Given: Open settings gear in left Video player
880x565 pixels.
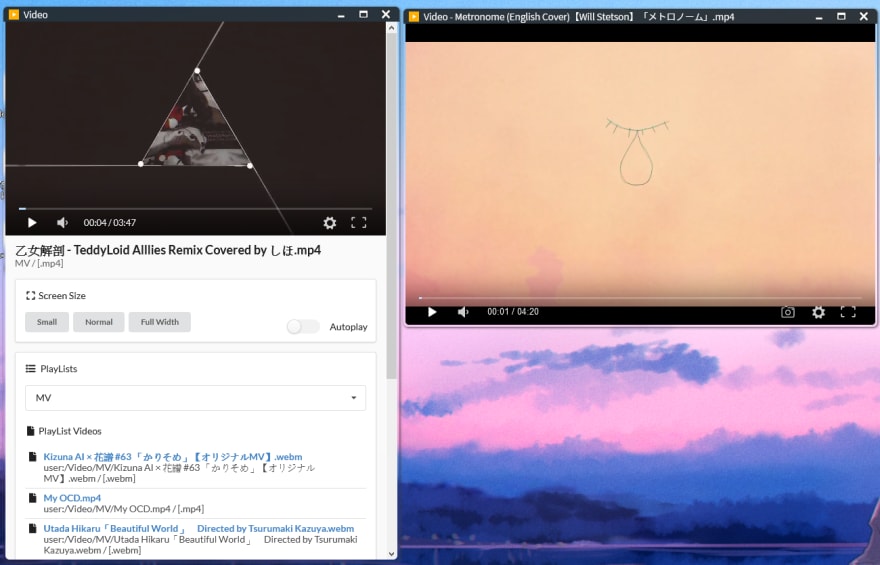Looking at the screenshot, I should tap(329, 223).
